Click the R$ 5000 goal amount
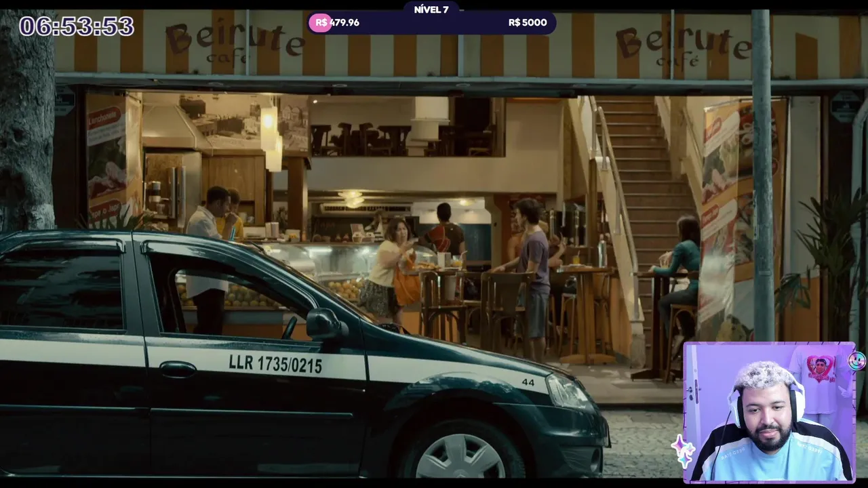The height and width of the screenshot is (488, 868). click(528, 22)
